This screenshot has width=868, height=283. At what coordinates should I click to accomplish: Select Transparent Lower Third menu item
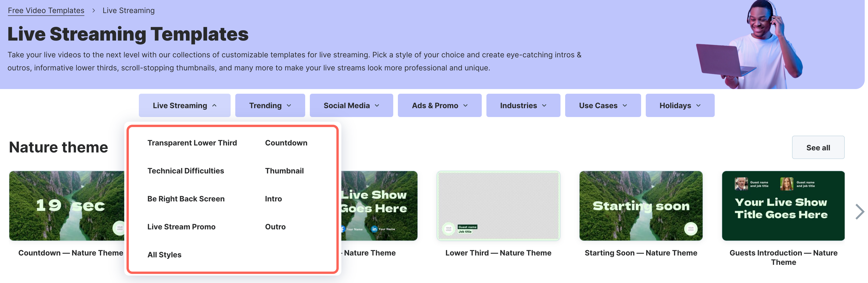point(192,143)
